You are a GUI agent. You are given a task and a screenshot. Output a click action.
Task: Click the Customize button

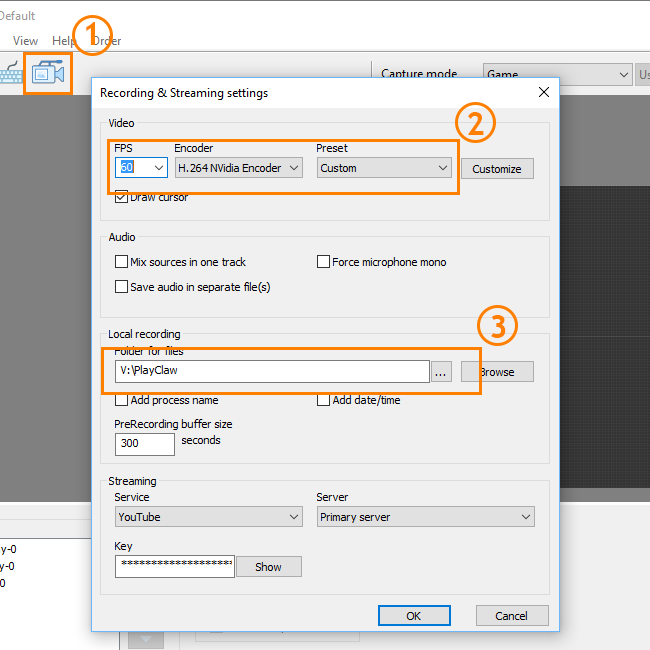coord(497,169)
